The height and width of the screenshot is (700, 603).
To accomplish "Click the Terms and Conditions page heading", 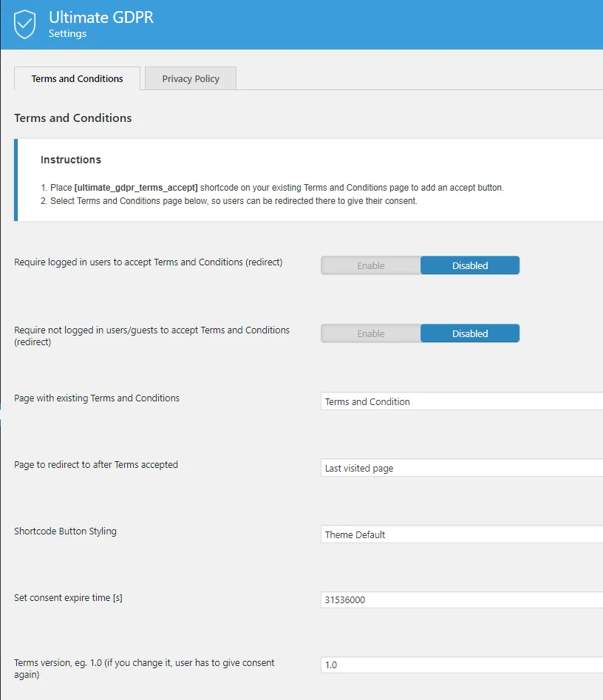I will (x=72, y=118).
